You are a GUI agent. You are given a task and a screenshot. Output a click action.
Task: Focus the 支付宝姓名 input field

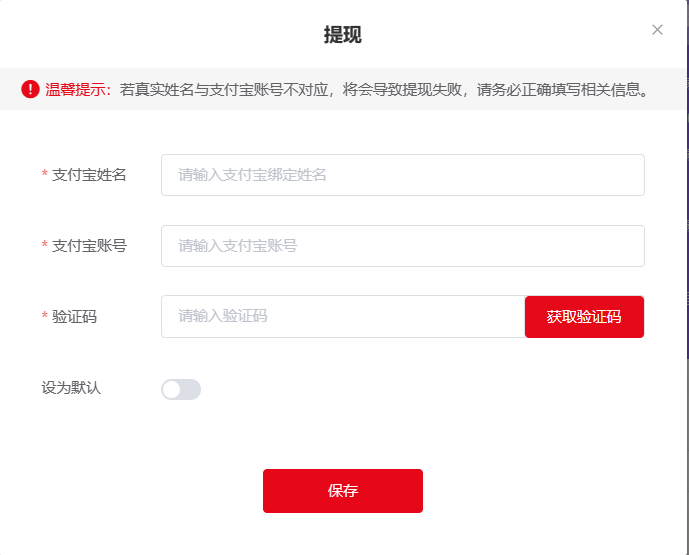tap(403, 175)
